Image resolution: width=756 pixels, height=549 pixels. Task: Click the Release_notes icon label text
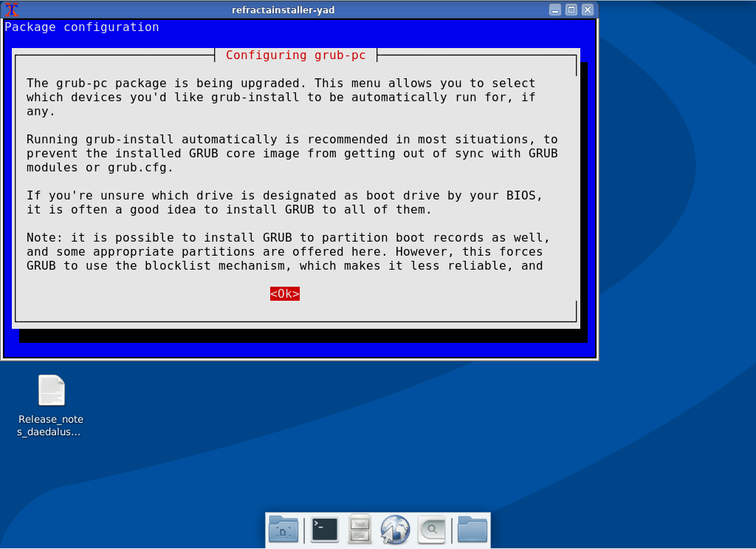(x=50, y=425)
